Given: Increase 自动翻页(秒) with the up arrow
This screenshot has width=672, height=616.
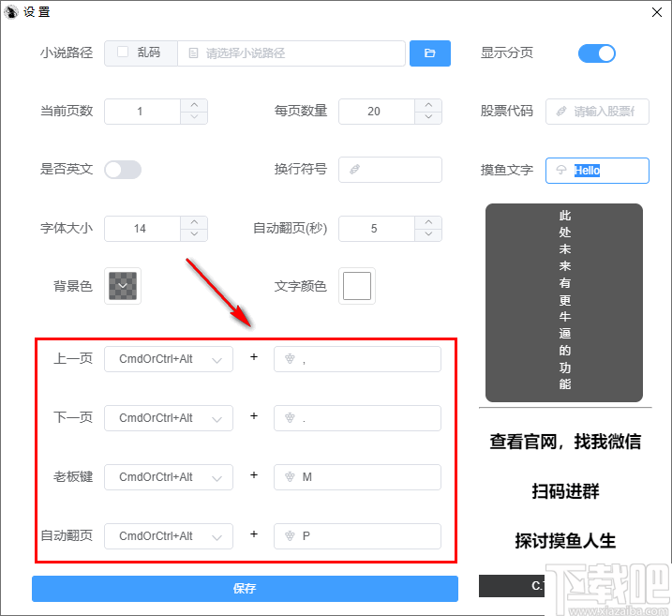Looking at the screenshot, I should coord(428,222).
